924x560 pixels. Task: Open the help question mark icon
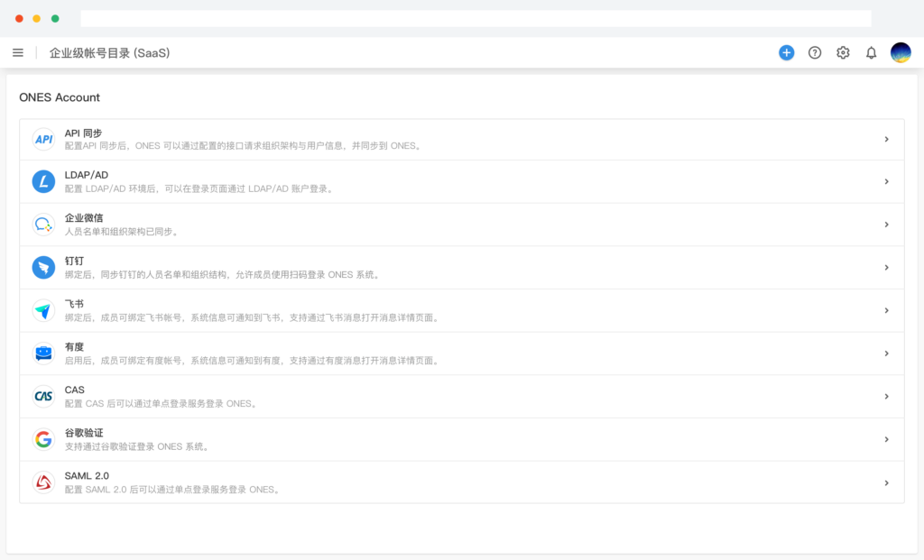click(815, 53)
